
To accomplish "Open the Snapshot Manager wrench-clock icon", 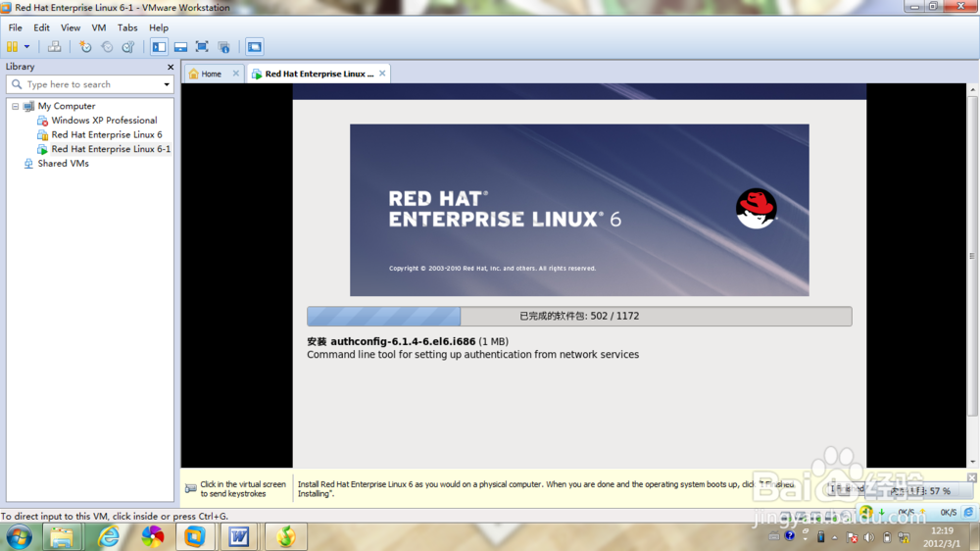I will tap(128, 47).
